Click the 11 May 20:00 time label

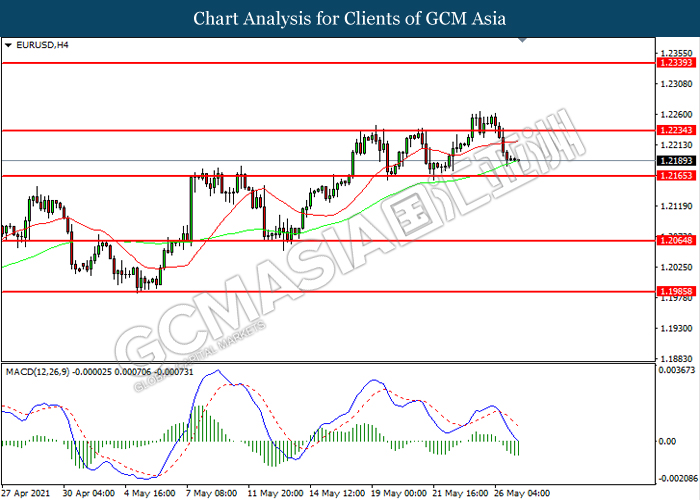click(x=275, y=494)
